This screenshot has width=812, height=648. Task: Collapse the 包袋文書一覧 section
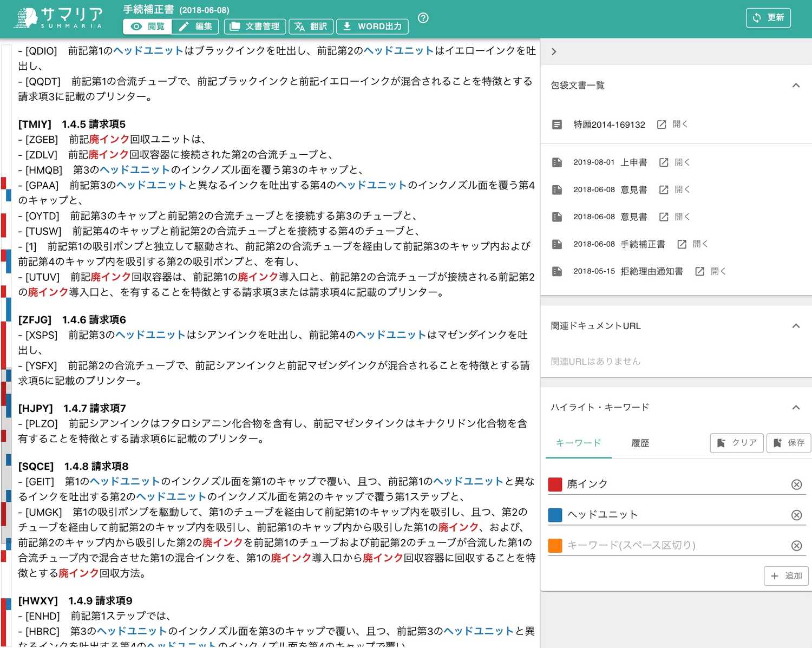(796, 86)
